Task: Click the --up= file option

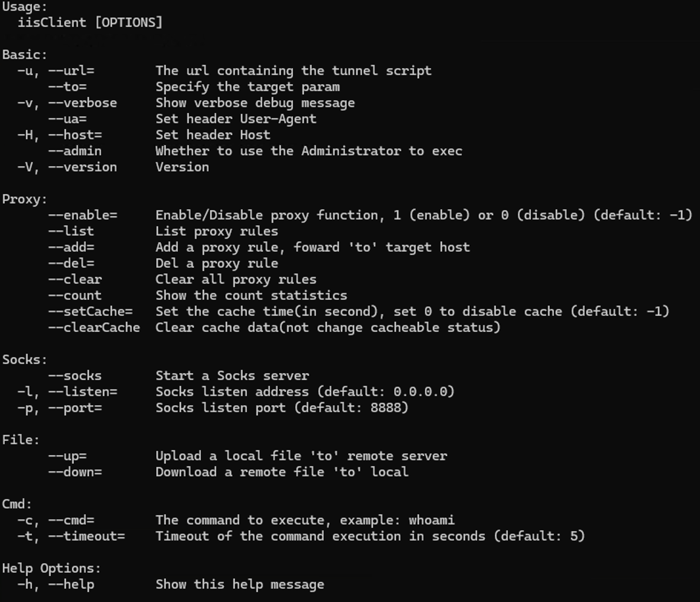Action: [x=67, y=456]
